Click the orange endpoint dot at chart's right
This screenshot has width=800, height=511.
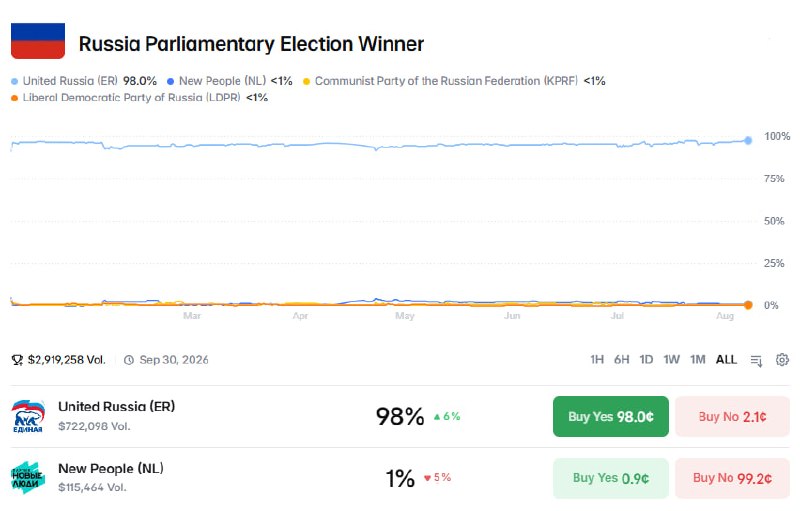[x=748, y=305]
